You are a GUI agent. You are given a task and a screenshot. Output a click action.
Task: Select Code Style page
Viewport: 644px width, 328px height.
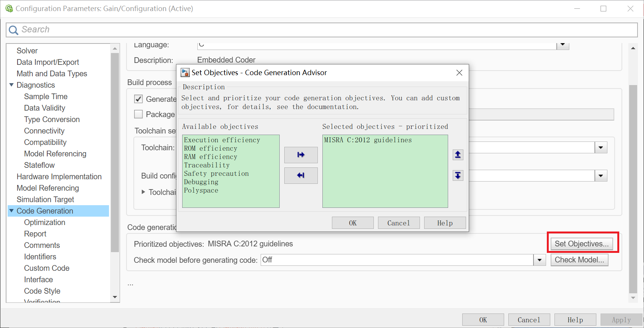[42, 291]
